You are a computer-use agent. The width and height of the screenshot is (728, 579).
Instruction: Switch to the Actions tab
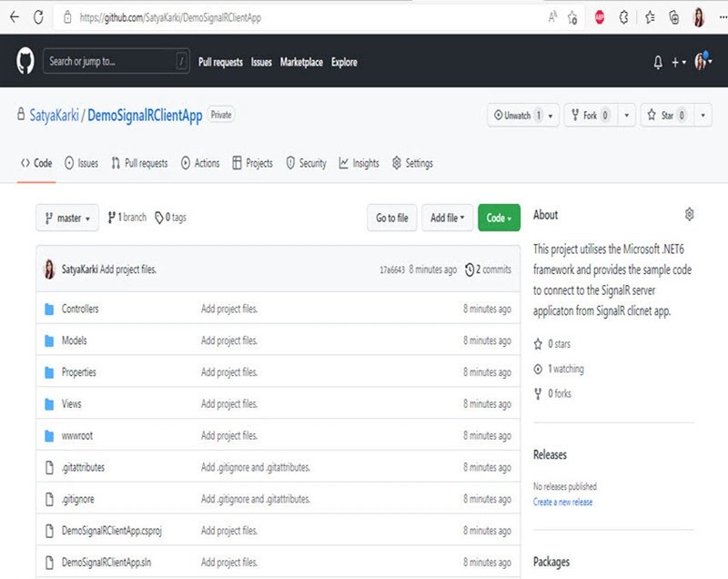[200, 163]
